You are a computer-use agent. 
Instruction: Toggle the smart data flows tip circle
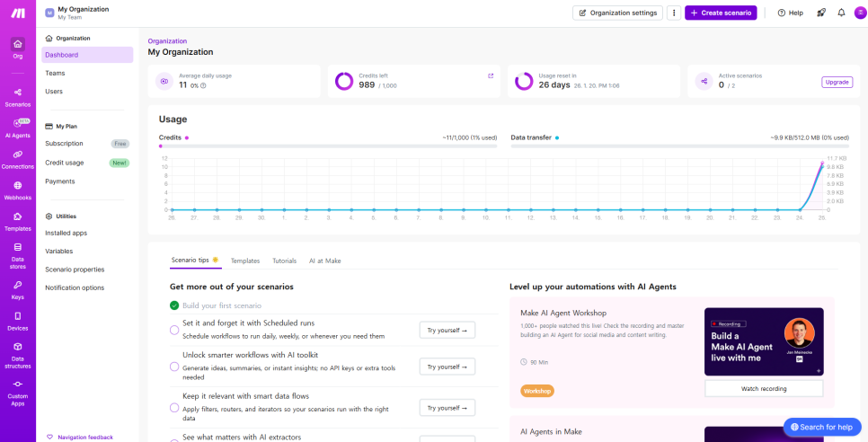coord(174,408)
